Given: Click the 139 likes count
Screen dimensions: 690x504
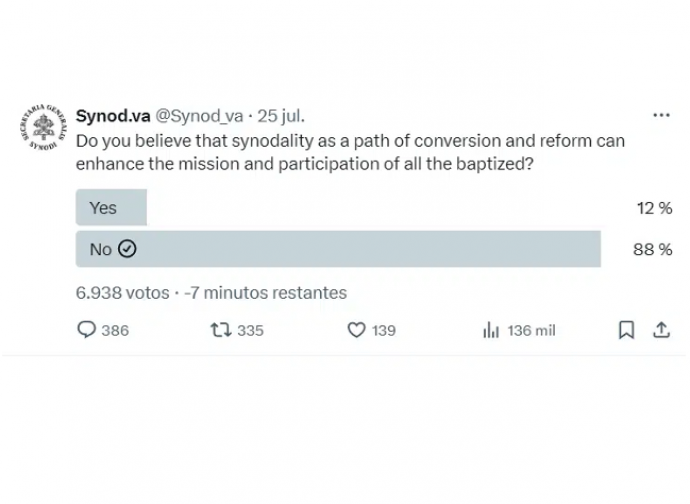Looking at the screenshot, I should pyautogui.click(x=384, y=331).
